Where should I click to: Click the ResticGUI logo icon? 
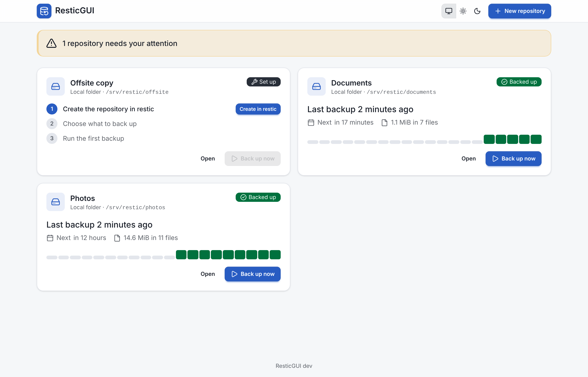[44, 11]
